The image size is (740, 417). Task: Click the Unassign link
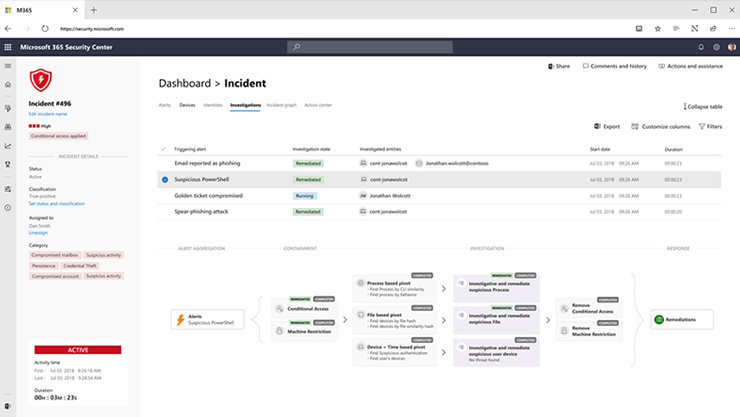(38, 230)
